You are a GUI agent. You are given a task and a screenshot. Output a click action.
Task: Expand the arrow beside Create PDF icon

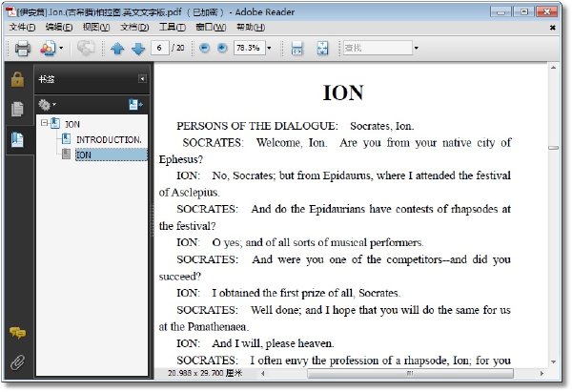[x=61, y=48]
